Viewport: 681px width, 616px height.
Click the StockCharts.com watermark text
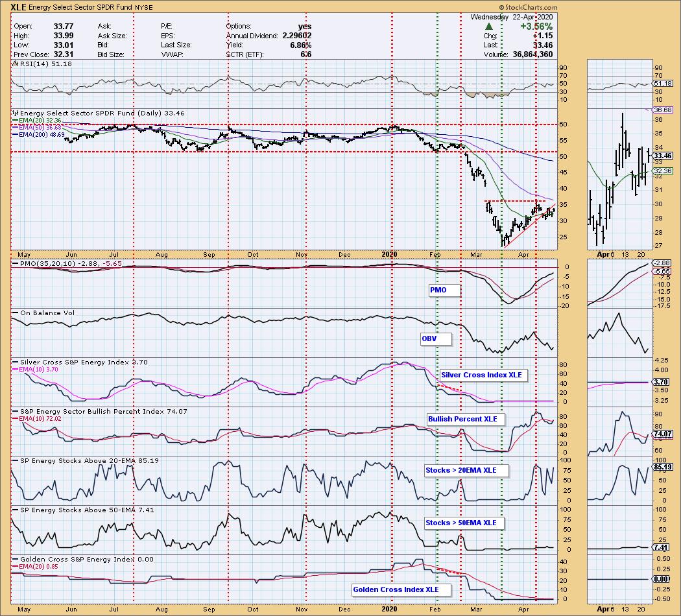click(529, 7)
